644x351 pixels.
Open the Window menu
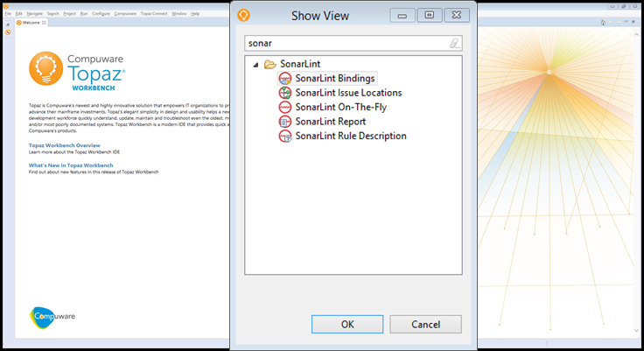(179, 13)
